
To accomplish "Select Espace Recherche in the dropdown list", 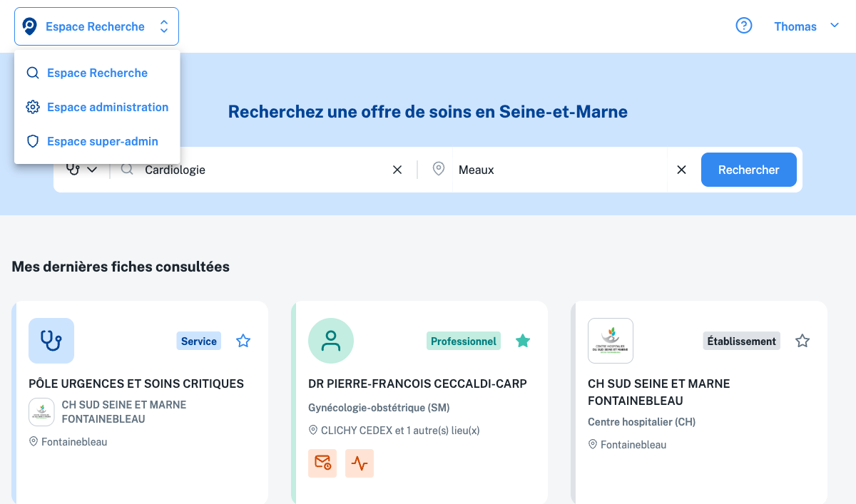I will (97, 73).
